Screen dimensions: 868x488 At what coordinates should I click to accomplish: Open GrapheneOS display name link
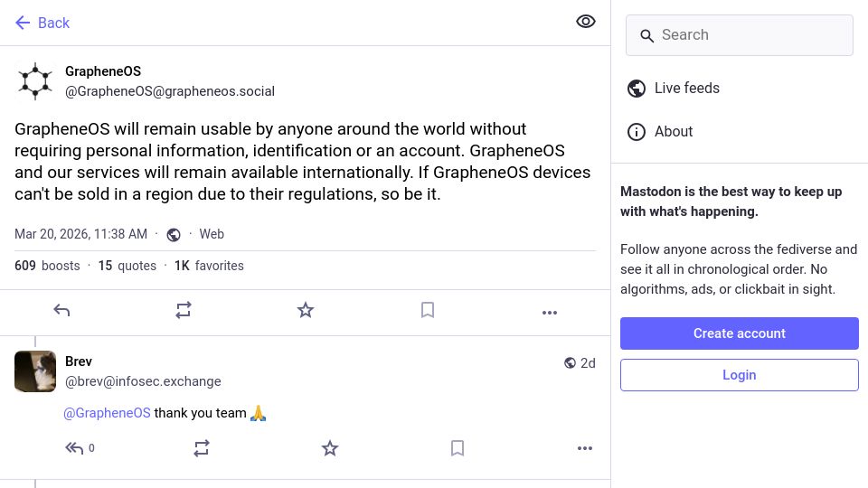(103, 71)
